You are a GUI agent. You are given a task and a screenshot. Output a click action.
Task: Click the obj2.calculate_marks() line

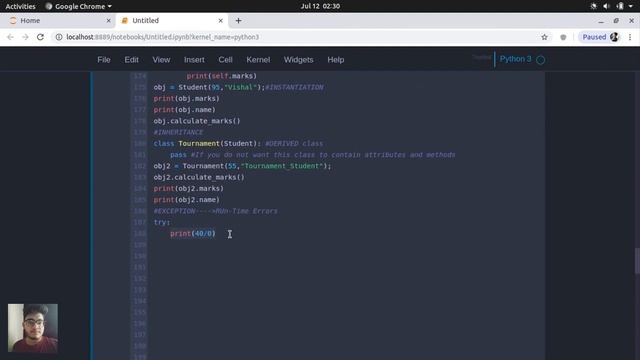(x=199, y=177)
